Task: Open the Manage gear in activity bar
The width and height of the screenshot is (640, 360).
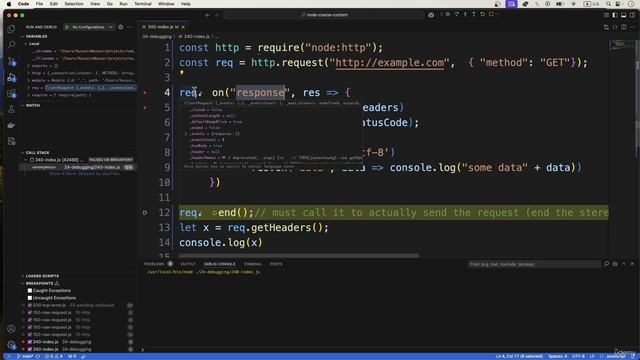Action: point(11,345)
